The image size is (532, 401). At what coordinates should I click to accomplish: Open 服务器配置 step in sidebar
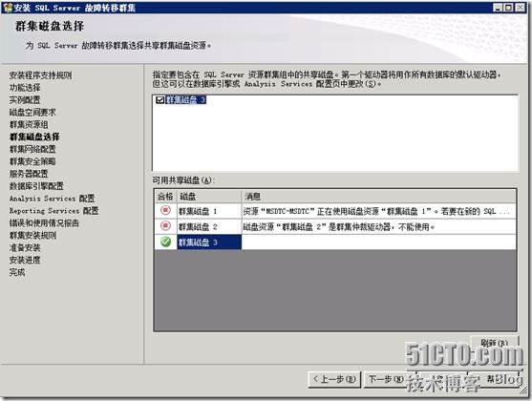tap(29, 174)
